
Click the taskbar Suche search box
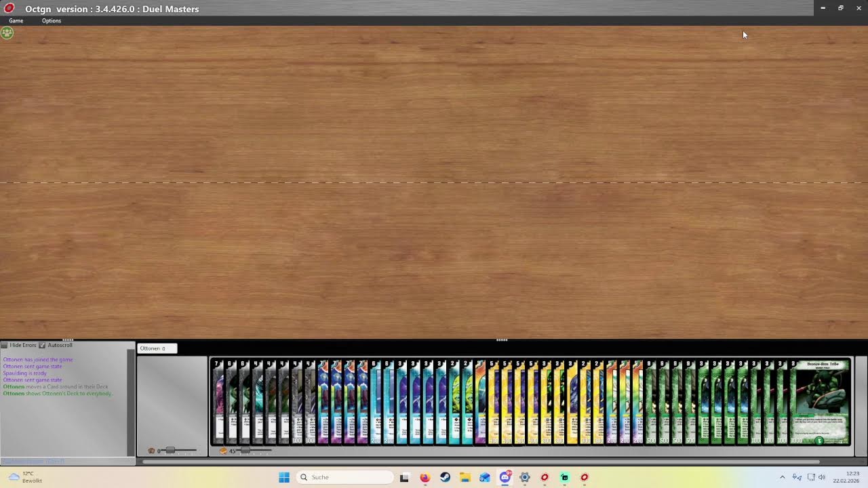coord(344,477)
